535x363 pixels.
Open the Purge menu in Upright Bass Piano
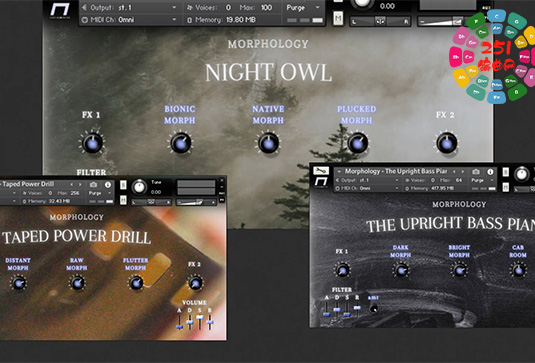pos(482,180)
